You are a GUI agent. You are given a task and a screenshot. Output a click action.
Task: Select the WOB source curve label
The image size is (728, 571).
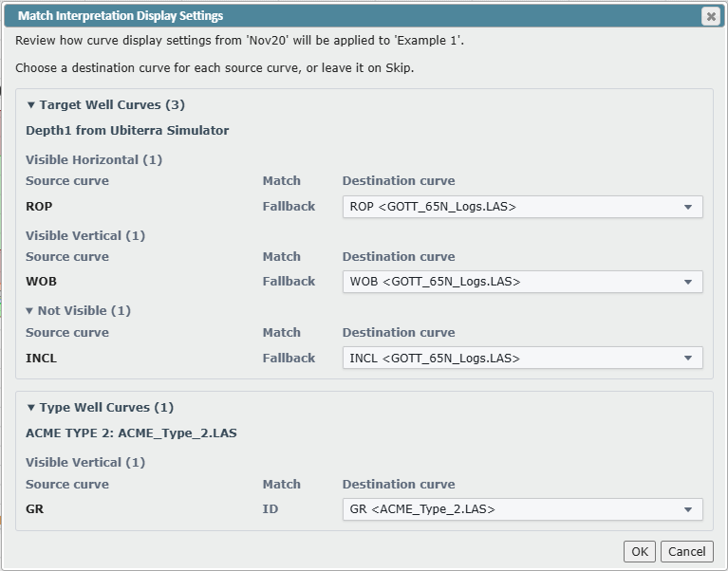42,282
